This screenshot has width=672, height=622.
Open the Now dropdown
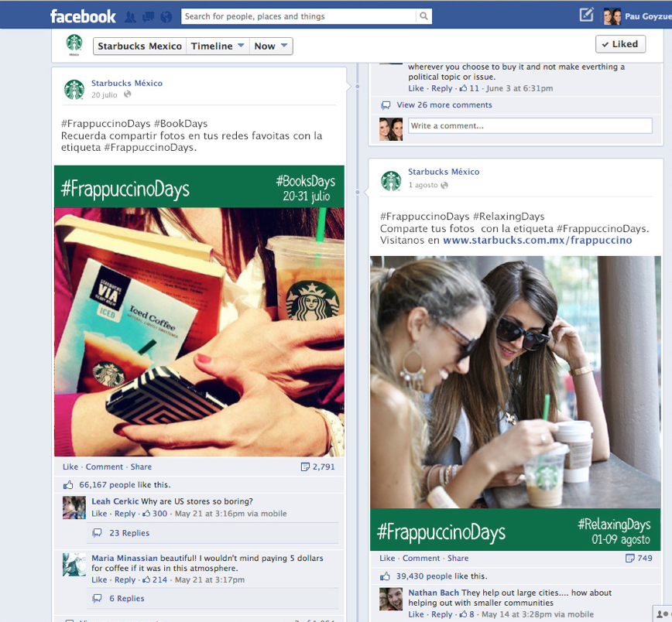[271, 46]
